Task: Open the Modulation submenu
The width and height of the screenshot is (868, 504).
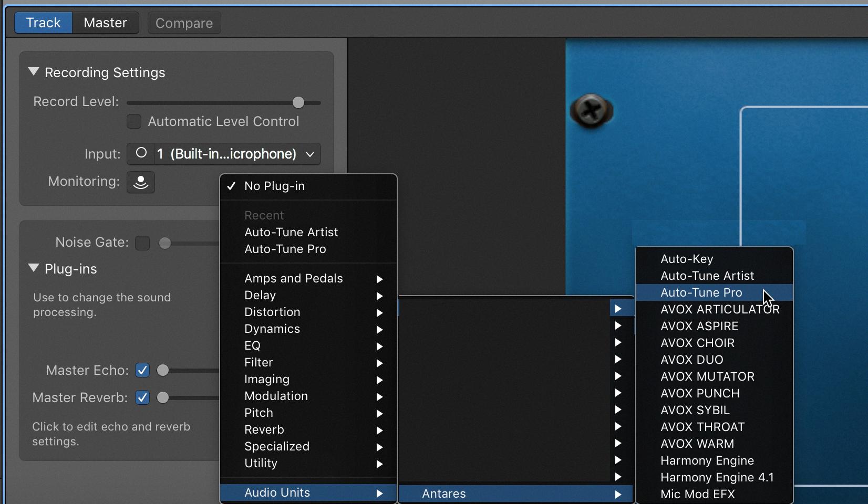Action: point(308,396)
